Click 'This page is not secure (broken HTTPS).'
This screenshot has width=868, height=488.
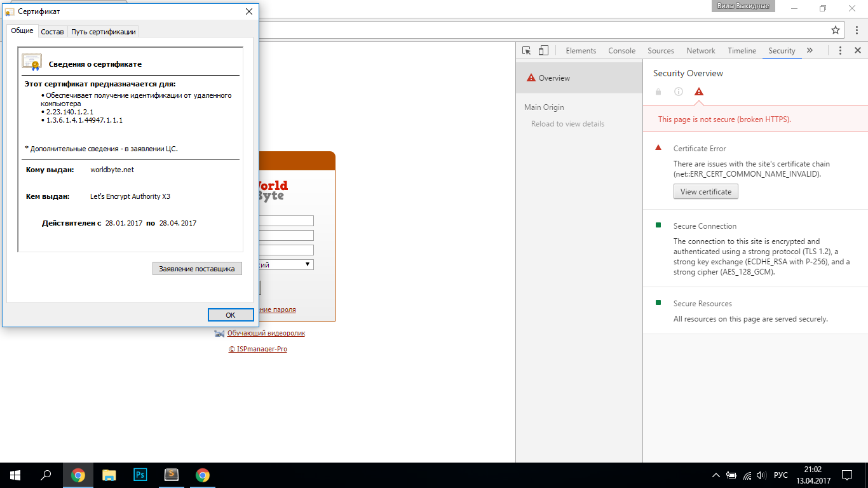724,119
